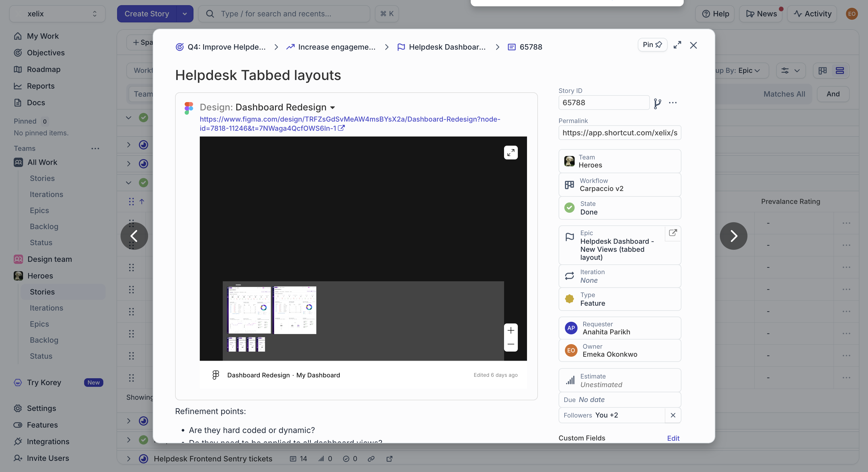Pin this story with the Pin button

click(x=652, y=45)
